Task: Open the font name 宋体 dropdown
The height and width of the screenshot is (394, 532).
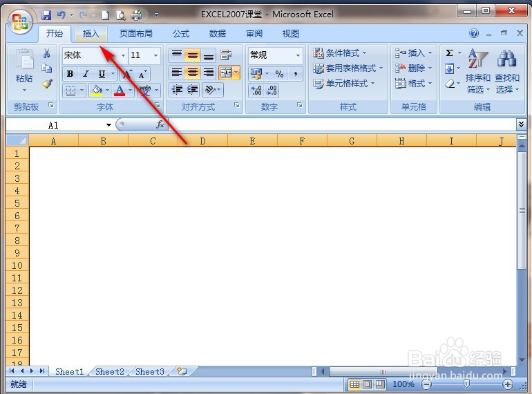Action: (x=123, y=55)
